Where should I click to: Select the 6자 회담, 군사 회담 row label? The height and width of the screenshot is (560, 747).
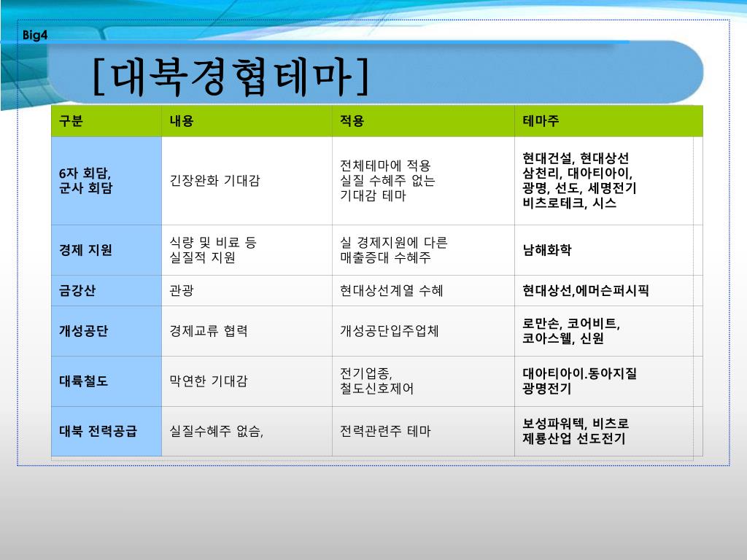pyautogui.click(x=107, y=181)
